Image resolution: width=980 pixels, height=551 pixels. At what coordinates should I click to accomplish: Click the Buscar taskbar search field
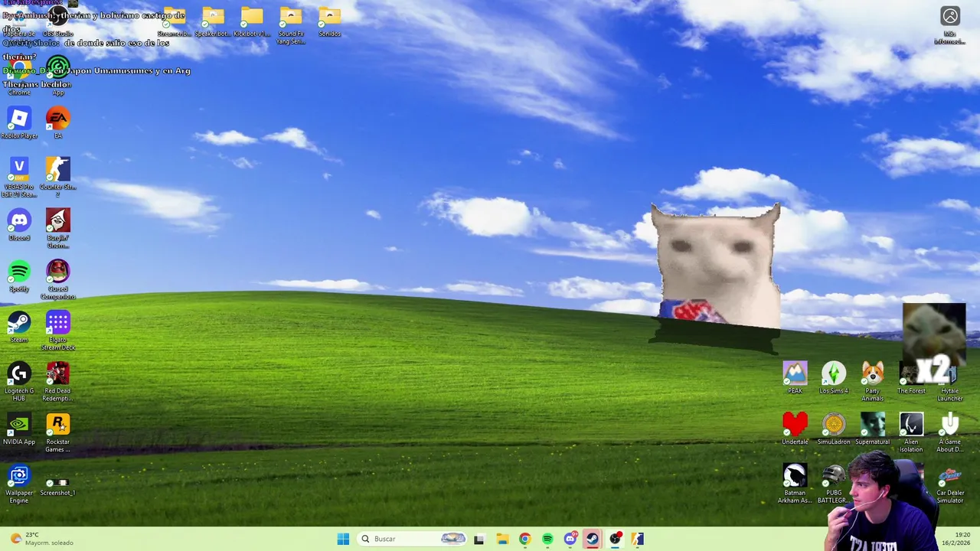click(413, 539)
